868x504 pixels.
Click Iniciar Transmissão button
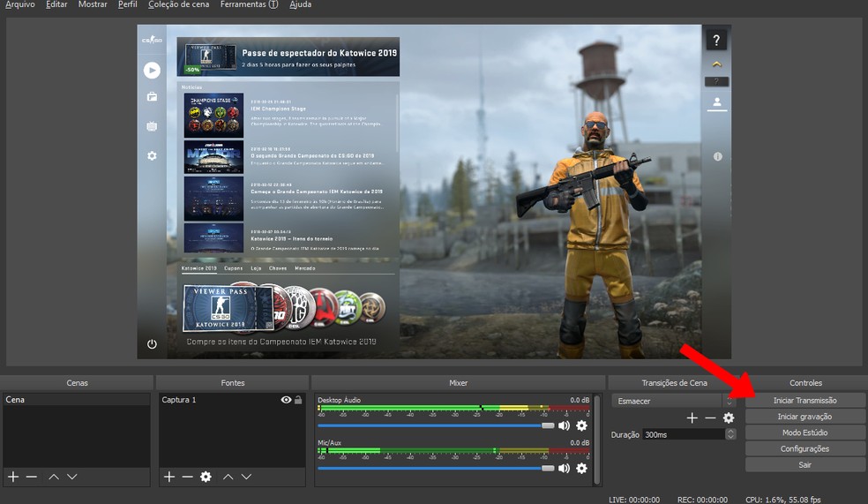pos(804,400)
